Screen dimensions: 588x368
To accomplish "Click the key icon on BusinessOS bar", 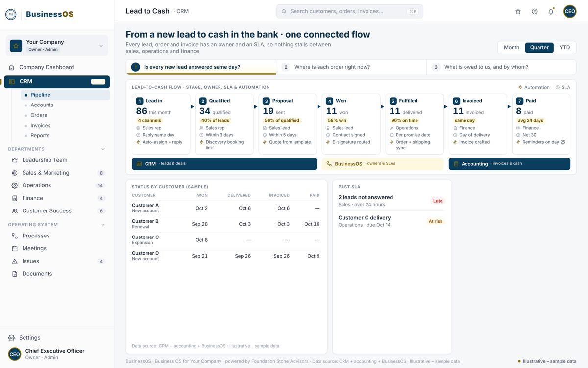I will (x=329, y=164).
